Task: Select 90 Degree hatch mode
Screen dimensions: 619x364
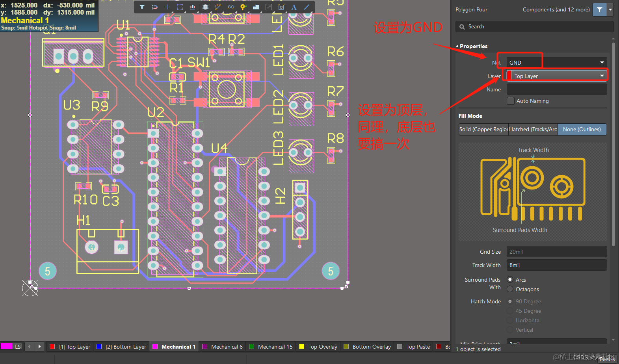Action: click(510, 301)
